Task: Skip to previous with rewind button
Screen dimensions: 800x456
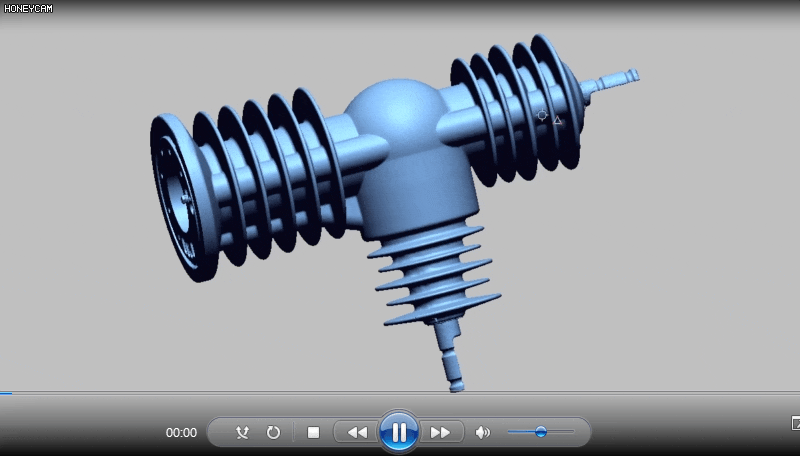Action: click(x=357, y=433)
